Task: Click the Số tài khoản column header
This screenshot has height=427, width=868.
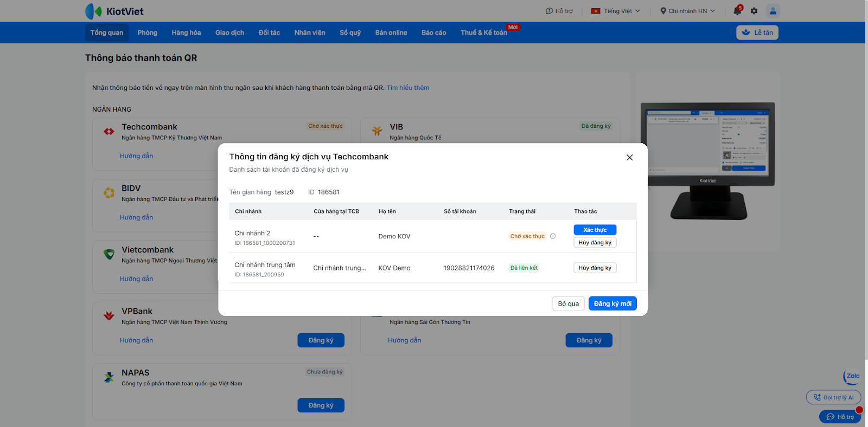Action: [x=460, y=211]
